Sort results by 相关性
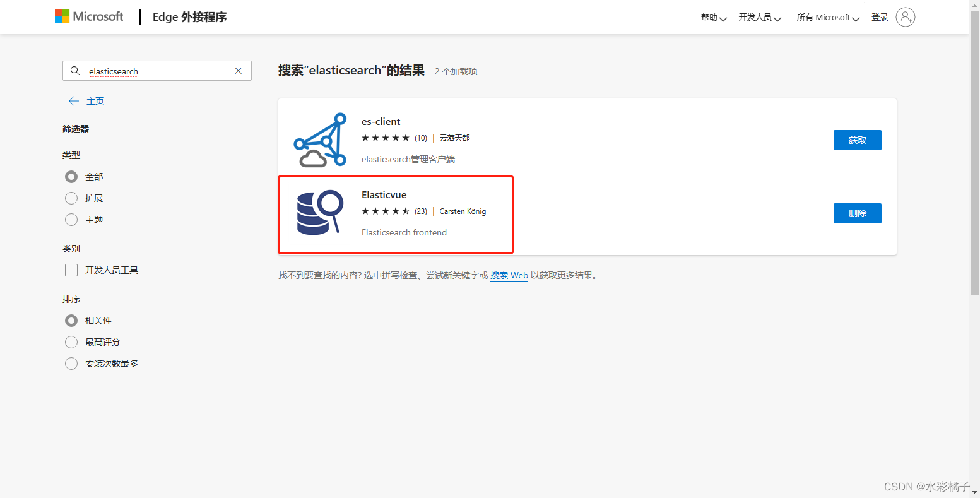 pos(71,321)
